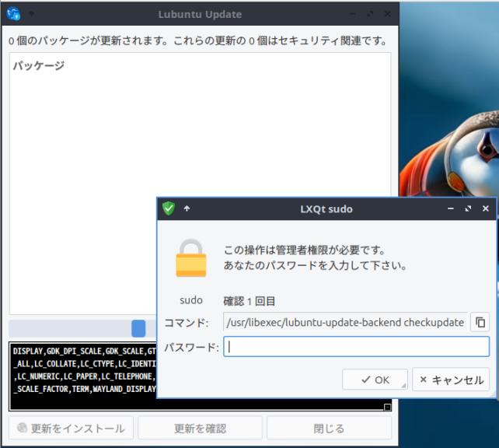Click the padlock icon in sudo dialog
Screen dimensions: 499x448
click(191, 258)
